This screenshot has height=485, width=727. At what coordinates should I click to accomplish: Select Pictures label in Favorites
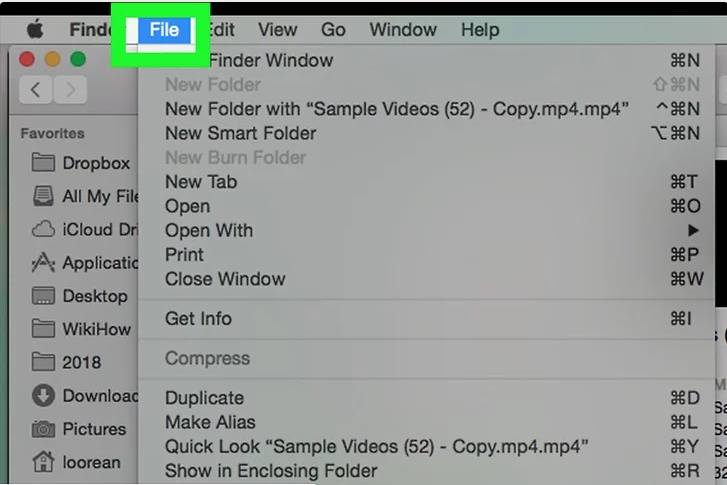point(94,429)
